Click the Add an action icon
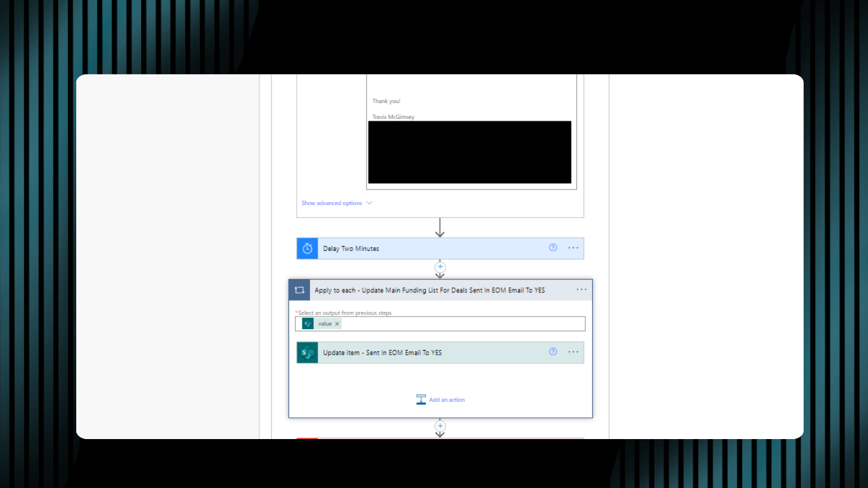 click(421, 400)
